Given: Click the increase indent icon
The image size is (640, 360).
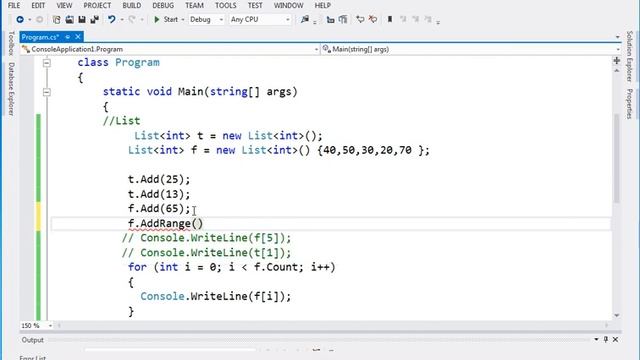Looking at the screenshot, I should coord(343,19).
